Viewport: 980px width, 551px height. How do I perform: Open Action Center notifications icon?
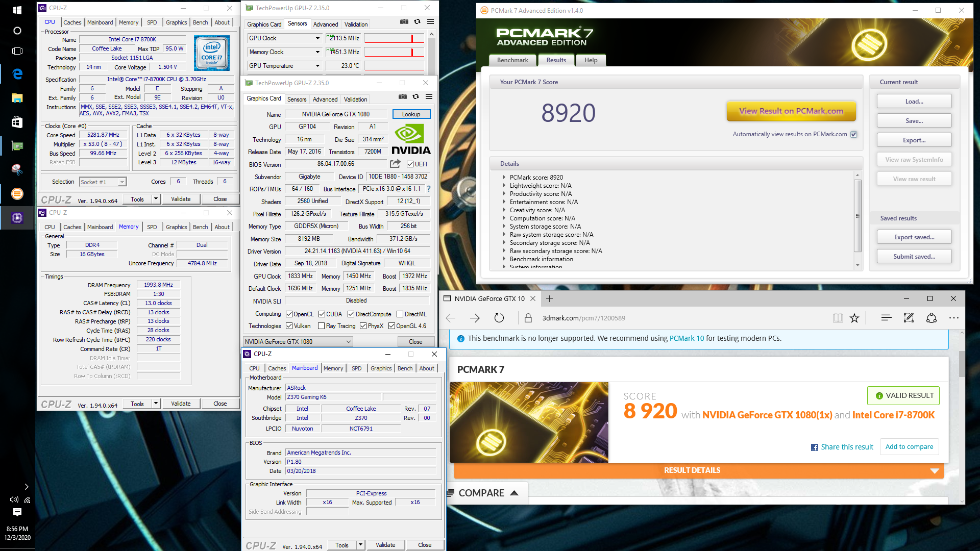click(x=17, y=512)
